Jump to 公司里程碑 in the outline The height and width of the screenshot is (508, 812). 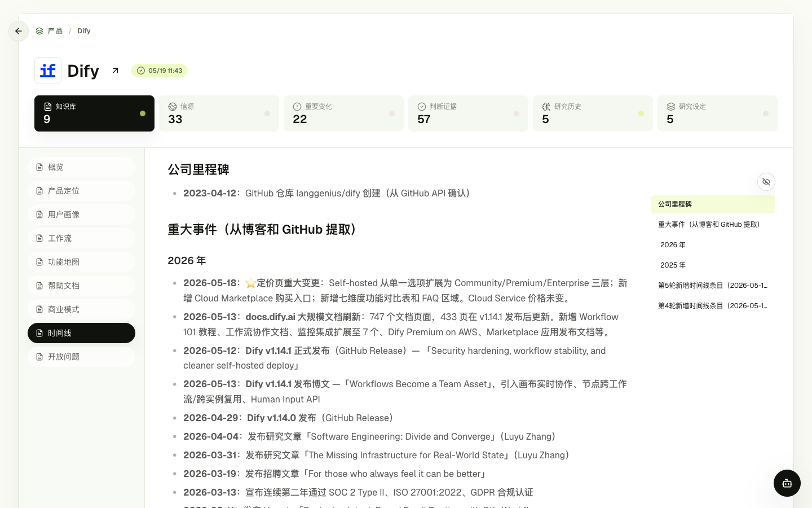[x=713, y=204]
